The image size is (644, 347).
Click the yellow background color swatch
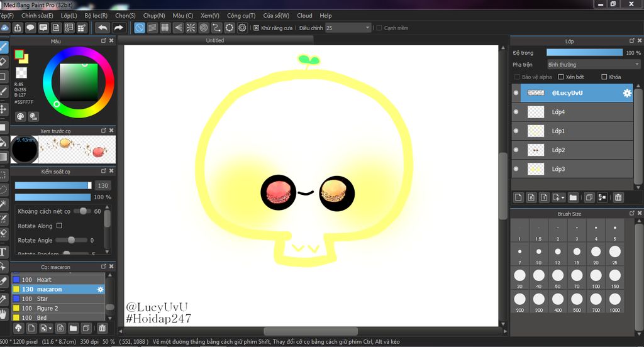(x=25, y=60)
